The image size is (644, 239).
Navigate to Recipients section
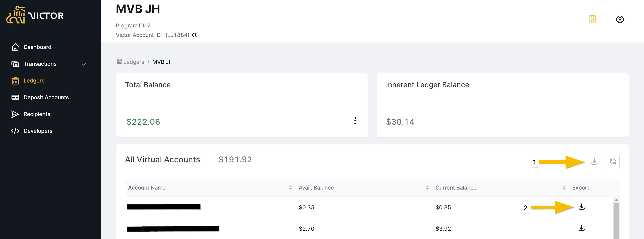pyautogui.click(x=37, y=114)
